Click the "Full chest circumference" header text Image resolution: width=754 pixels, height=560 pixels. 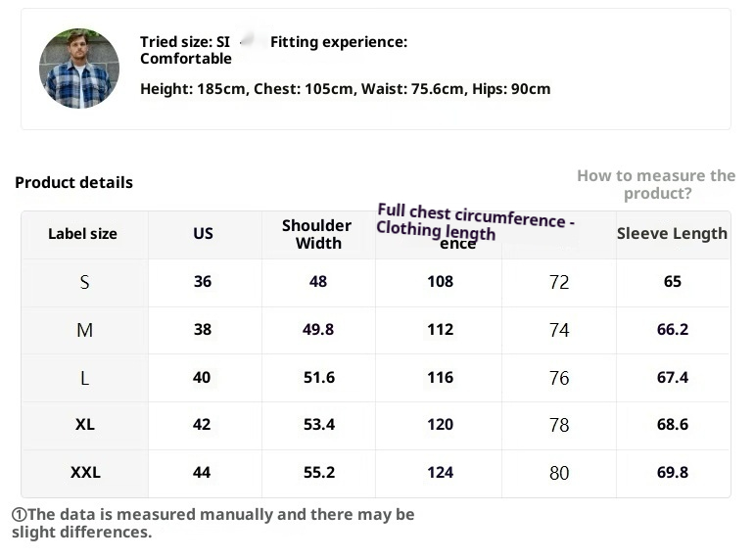coord(475,215)
